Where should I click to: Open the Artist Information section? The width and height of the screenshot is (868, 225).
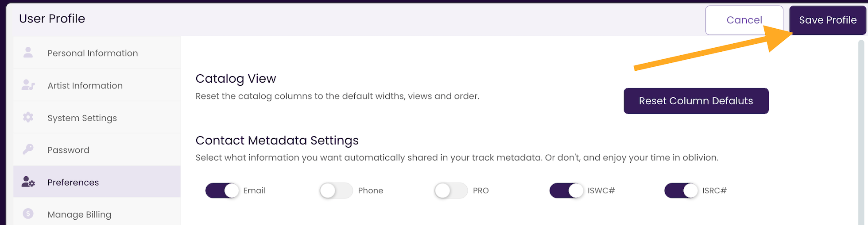[97, 85]
